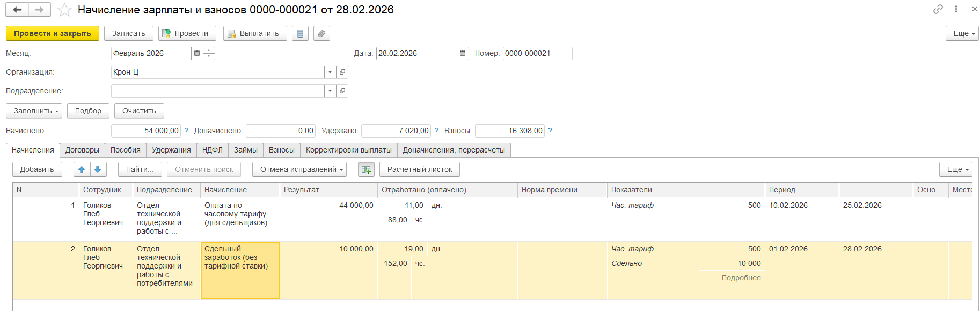Click the Выплатить button
Screen dimensions: 980x311
click(x=254, y=33)
